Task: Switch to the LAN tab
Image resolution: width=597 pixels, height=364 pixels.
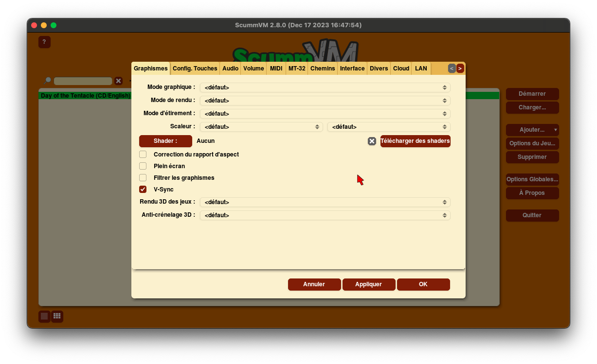Action: click(x=421, y=69)
